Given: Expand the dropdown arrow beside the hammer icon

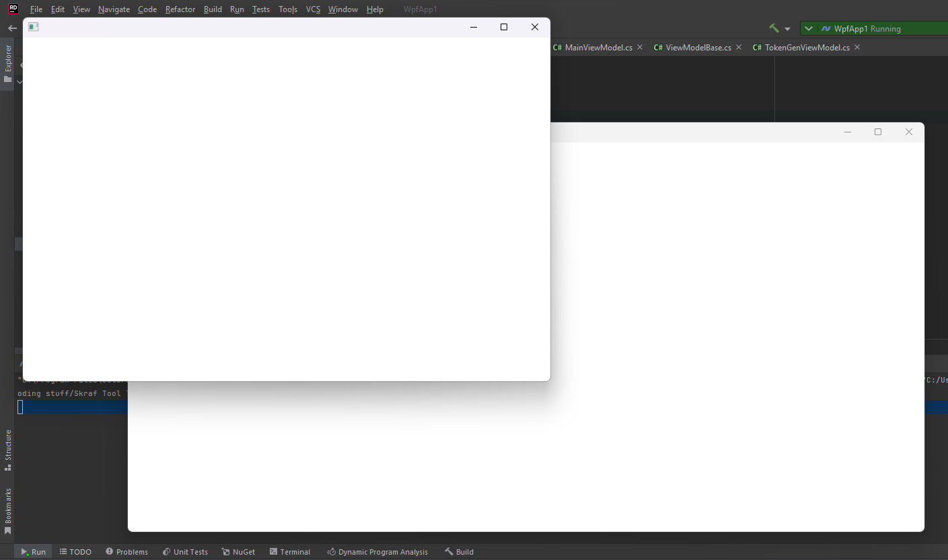Looking at the screenshot, I should [x=787, y=29].
